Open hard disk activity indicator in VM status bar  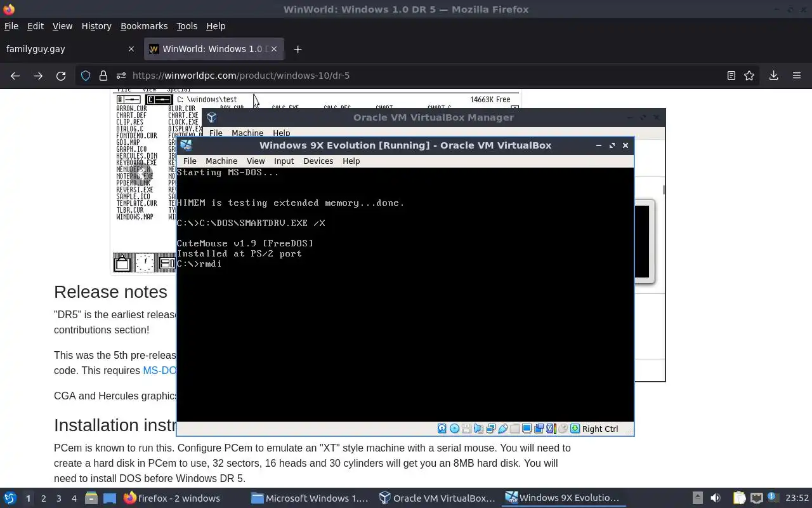(442, 429)
